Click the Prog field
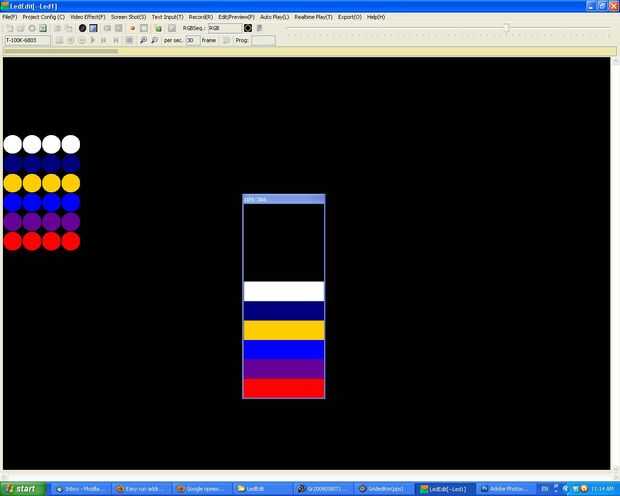The image size is (620, 496). (263, 40)
